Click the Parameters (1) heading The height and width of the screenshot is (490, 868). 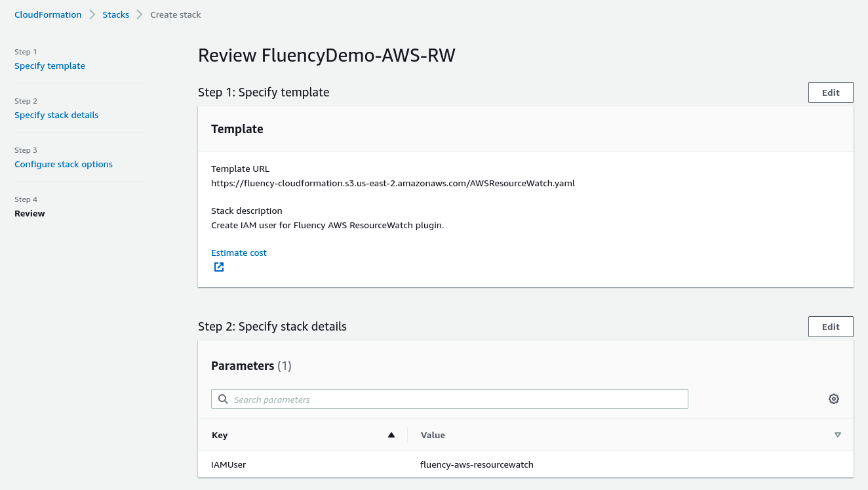(x=251, y=366)
